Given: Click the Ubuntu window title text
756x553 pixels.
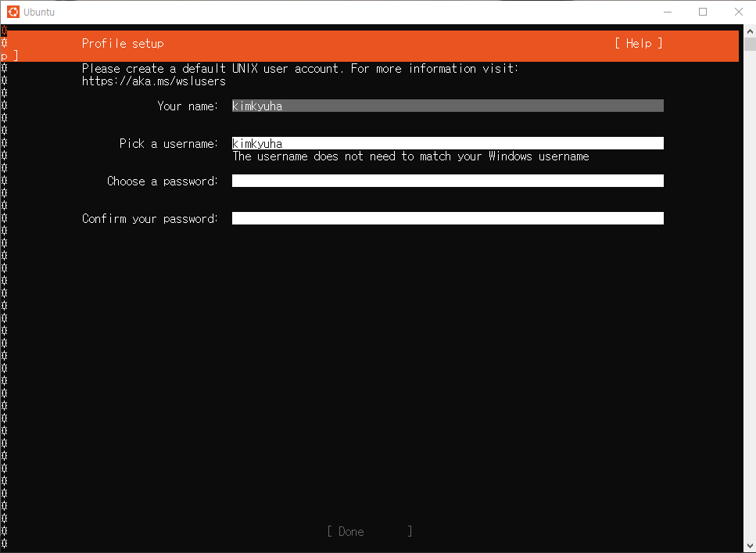Looking at the screenshot, I should (x=39, y=12).
